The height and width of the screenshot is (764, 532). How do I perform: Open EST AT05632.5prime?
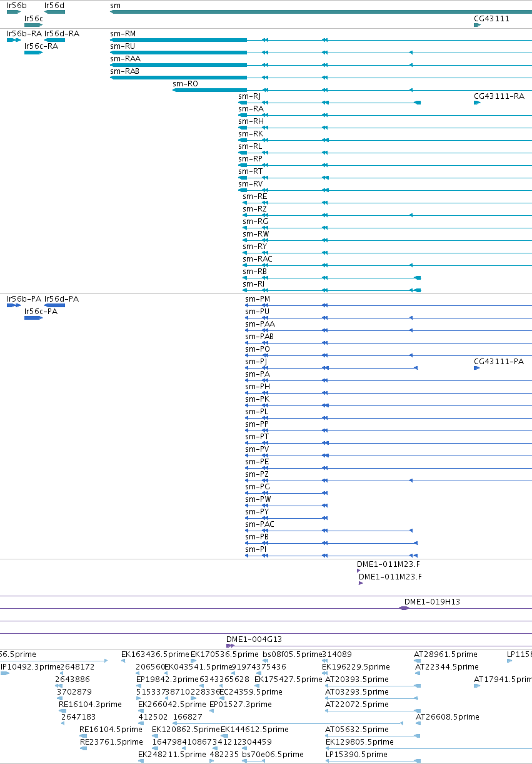click(x=357, y=729)
